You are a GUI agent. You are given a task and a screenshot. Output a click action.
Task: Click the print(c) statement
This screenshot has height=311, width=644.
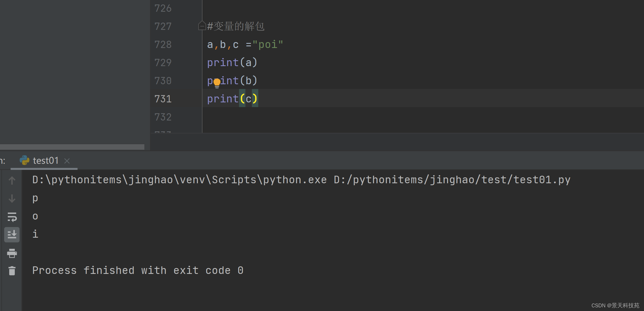point(232,99)
